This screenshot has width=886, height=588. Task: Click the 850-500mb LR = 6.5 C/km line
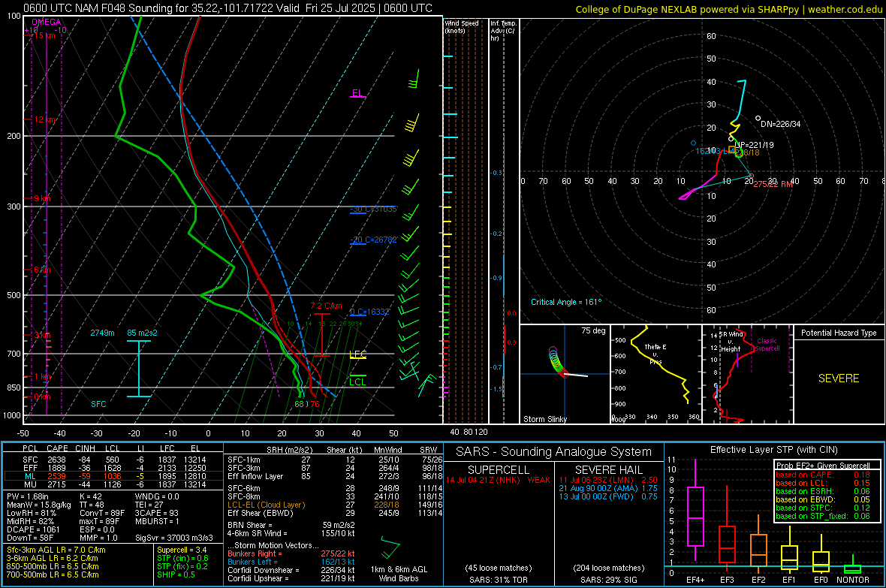tap(53, 566)
